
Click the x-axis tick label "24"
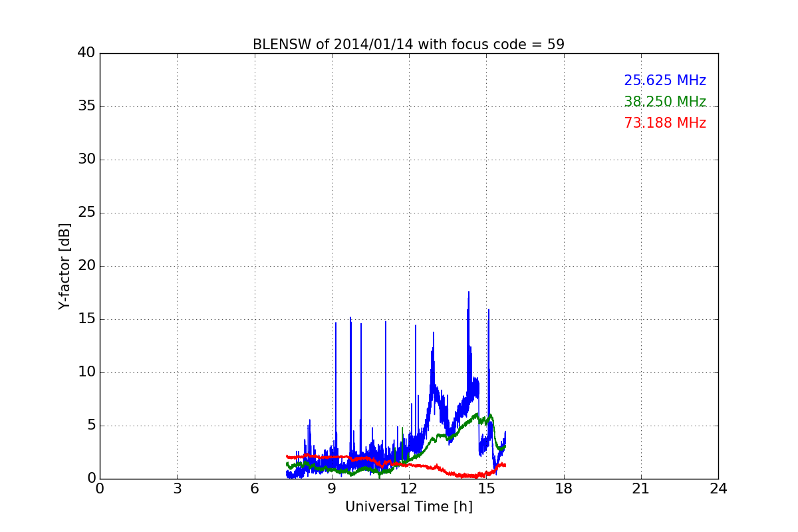pos(718,488)
